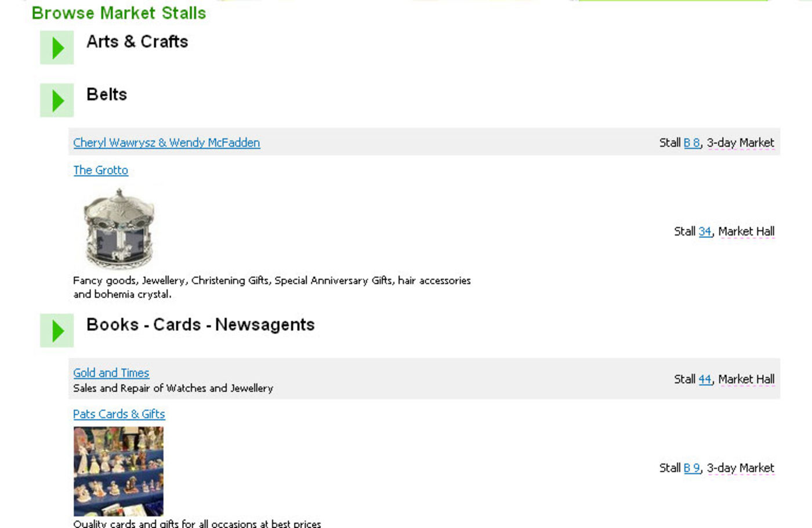Click stall number B 9 link
The image size is (812, 528).
[691, 468]
